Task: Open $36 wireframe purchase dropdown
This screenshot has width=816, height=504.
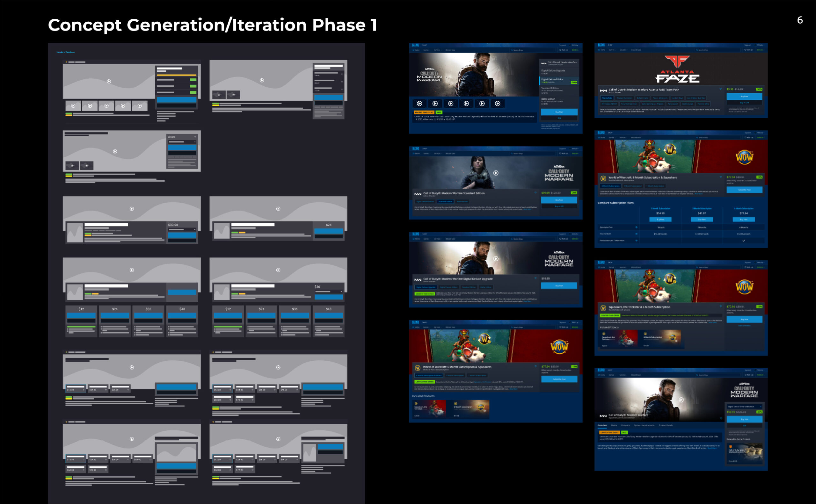Action: click(x=329, y=291)
